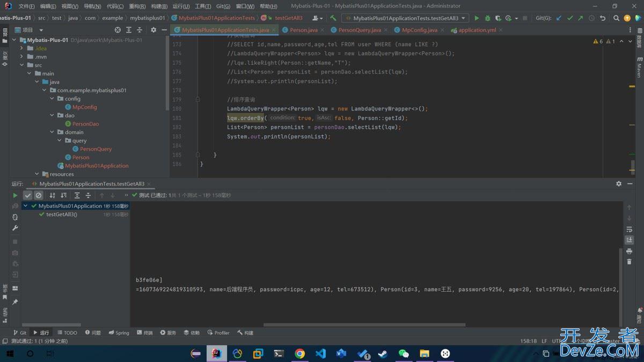The width and height of the screenshot is (644, 362).
Task: Click locate current file target icon
Action: point(118,30)
